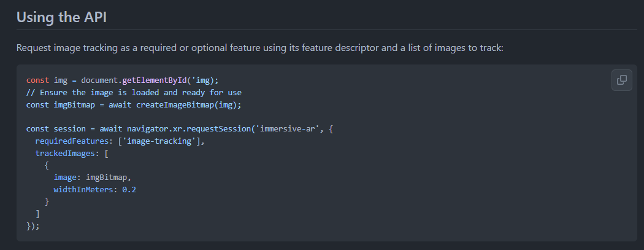Click the trackedImages property name
This screenshot has height=250, width=644.
point(65,154)
